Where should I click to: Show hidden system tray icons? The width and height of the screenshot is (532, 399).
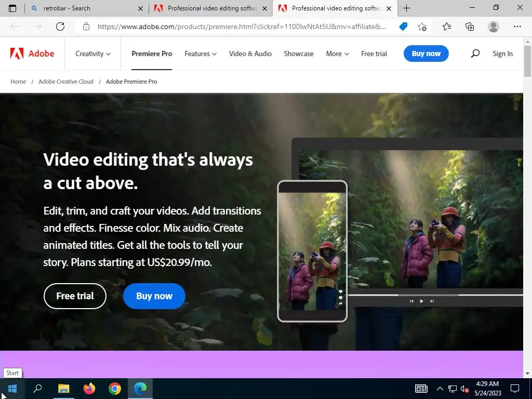click(x=440, y=389)
